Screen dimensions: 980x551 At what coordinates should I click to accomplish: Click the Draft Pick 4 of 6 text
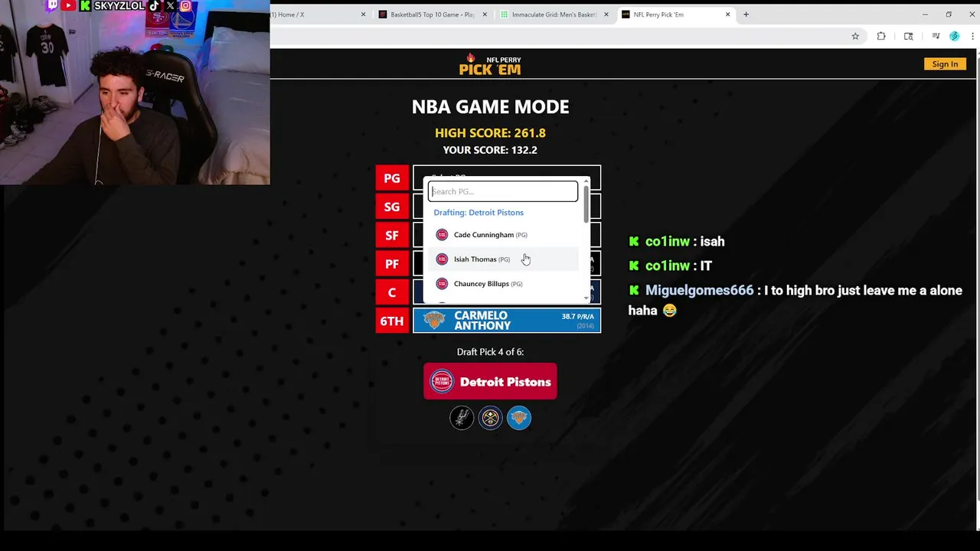tap(490, 352)
